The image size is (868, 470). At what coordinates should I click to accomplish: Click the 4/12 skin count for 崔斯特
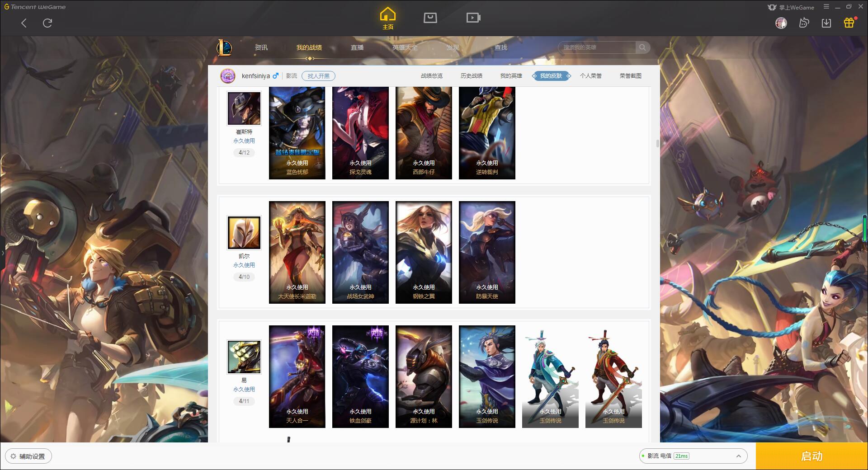(244, 153)
